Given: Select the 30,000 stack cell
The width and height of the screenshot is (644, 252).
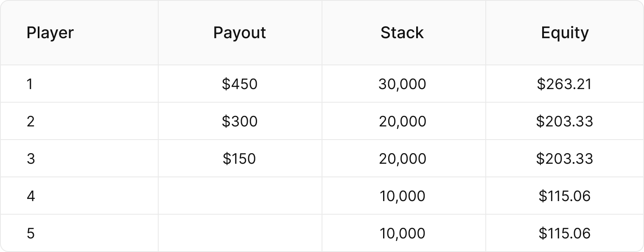Looking at the screenshot, I should point(402,84).
